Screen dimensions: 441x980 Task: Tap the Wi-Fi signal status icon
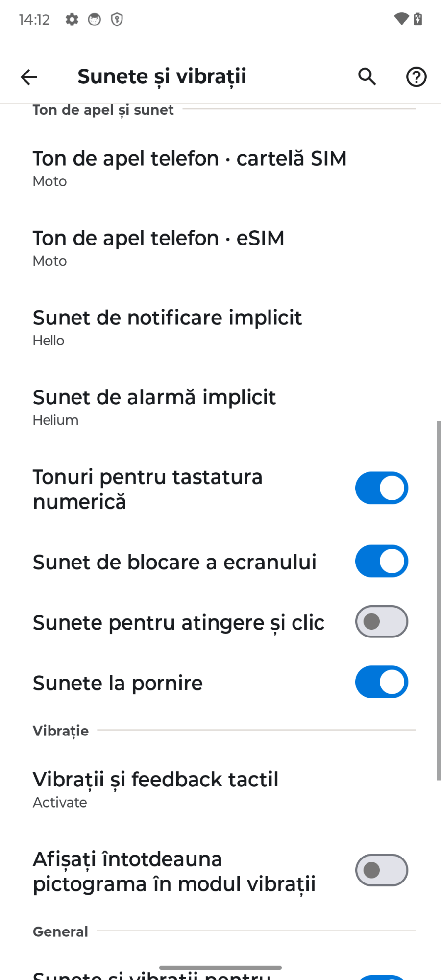pyautogui.click(x=401, y=19)
